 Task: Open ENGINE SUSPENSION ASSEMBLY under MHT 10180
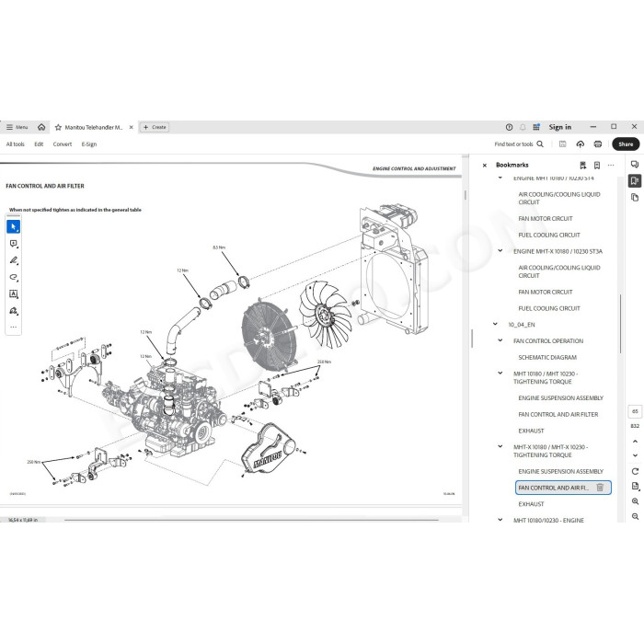coord(560,398)
